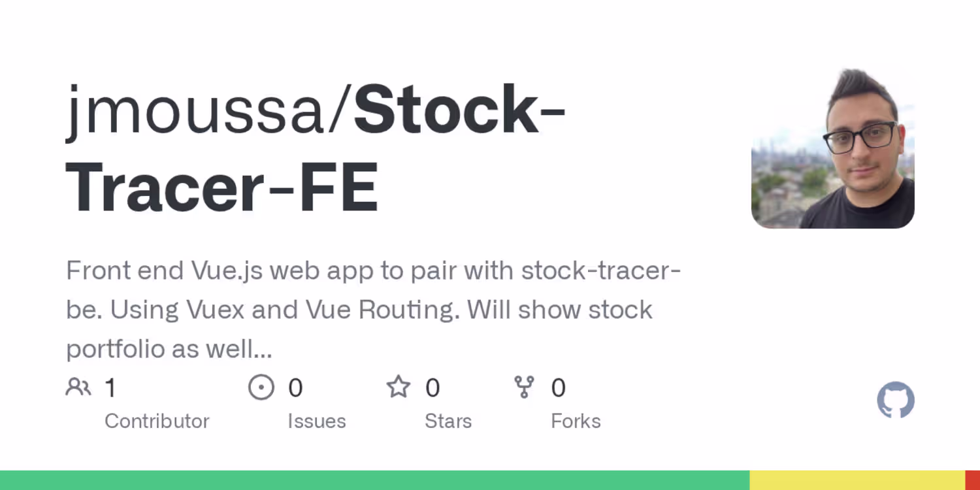Click the Contributor people icon
This screenshot has height=490, width=980.
point(78,387)
